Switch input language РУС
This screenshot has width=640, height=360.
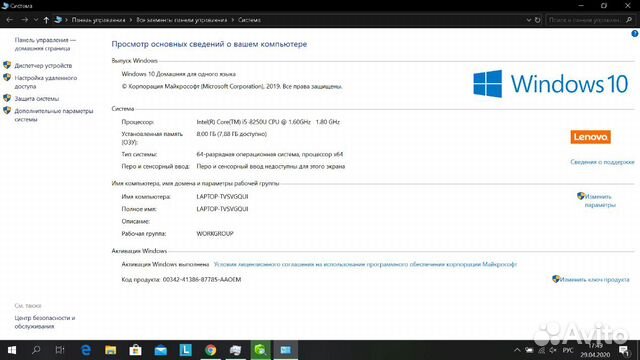coord(568,350)
